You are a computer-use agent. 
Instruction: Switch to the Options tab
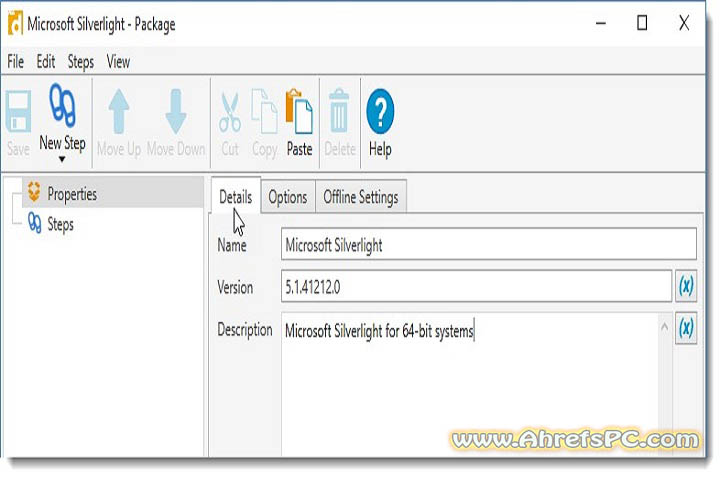pyautogui.click(x=288, y=197)
